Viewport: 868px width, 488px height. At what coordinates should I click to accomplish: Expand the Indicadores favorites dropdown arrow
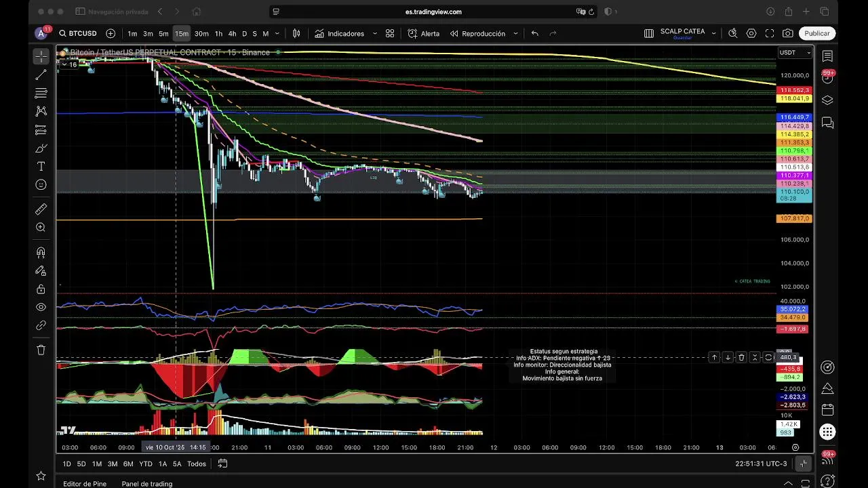click(x=374, y=33)
